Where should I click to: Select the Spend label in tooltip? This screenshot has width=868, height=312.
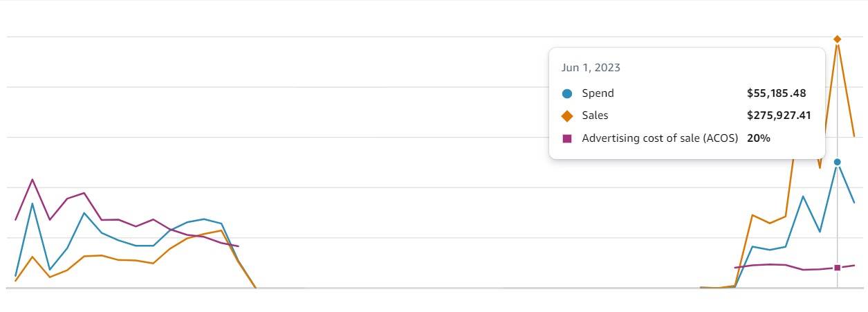pyautogui.click(x=598, y=93)
